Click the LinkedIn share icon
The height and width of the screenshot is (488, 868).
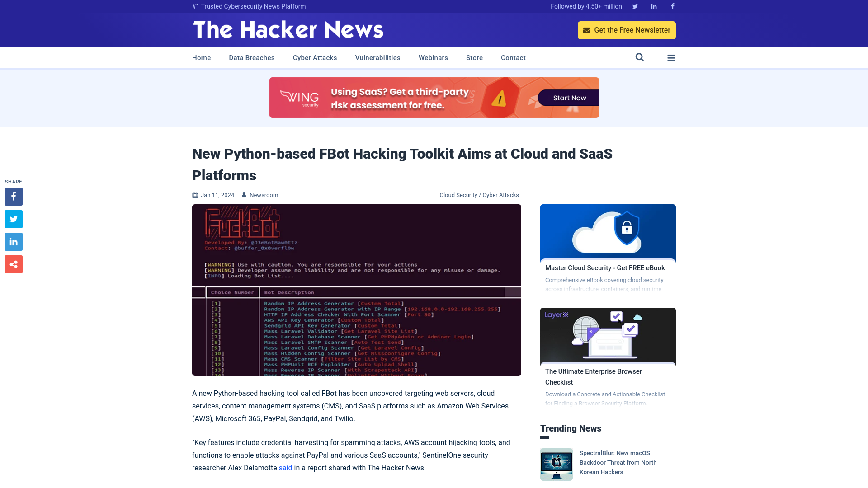coord(13,241)
